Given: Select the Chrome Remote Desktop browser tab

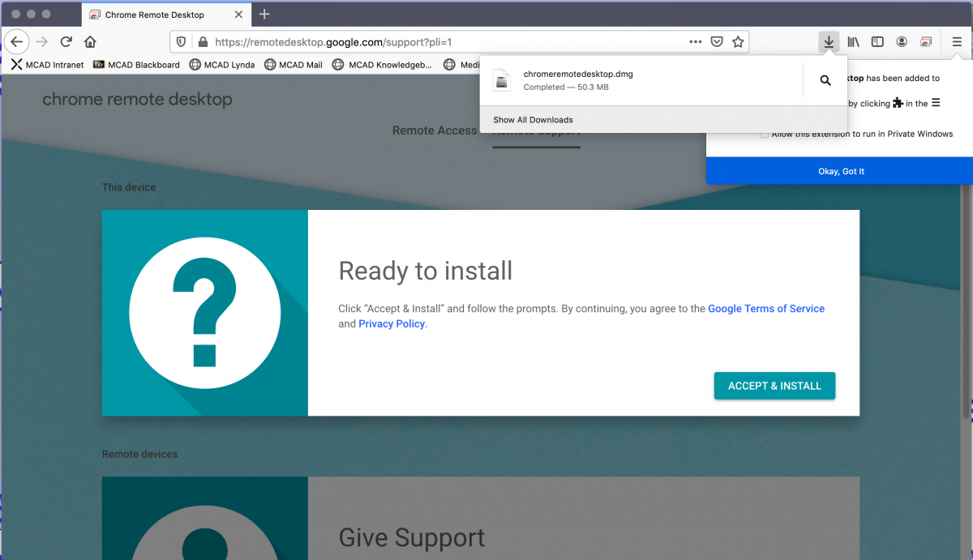Looking at the screenshot, I should pos(166,15).
